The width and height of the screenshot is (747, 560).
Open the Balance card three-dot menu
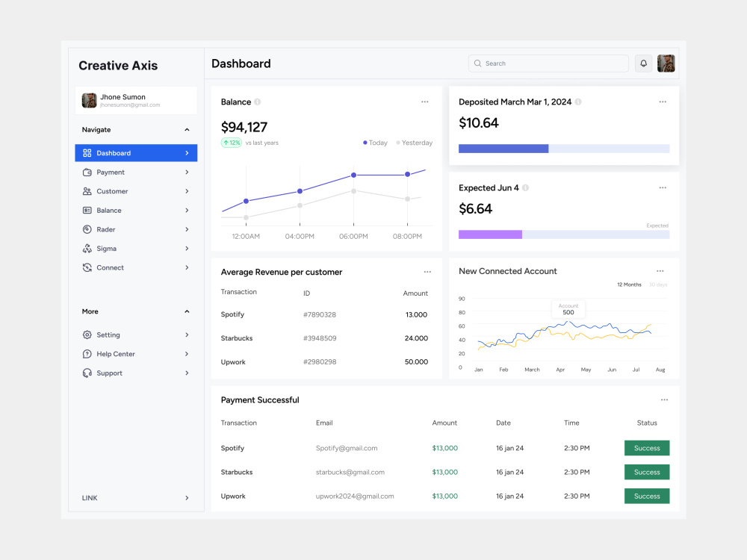click(x=425, y=102)
